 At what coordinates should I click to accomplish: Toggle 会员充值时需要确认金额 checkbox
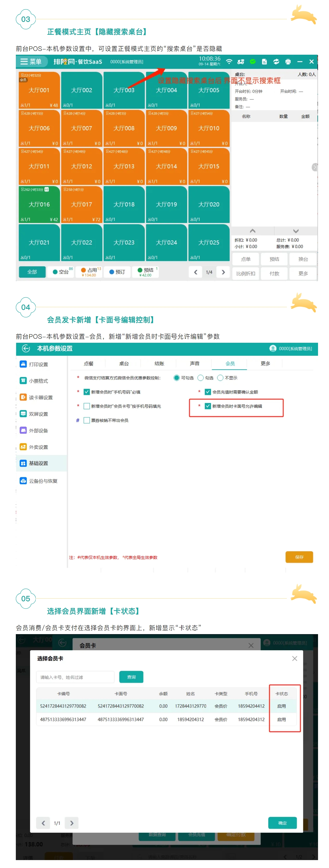[x=208, y=392]
